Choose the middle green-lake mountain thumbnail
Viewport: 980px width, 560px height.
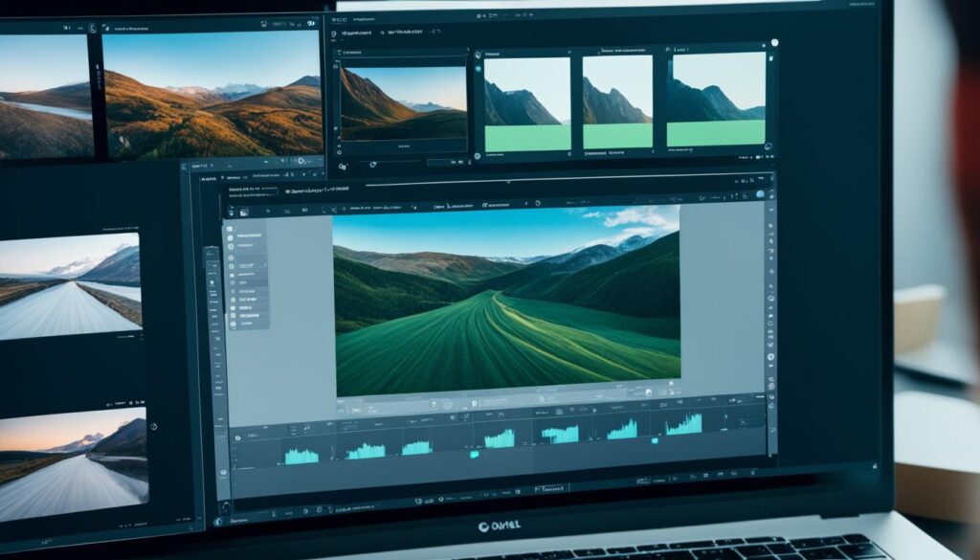[x=617, y=101]
